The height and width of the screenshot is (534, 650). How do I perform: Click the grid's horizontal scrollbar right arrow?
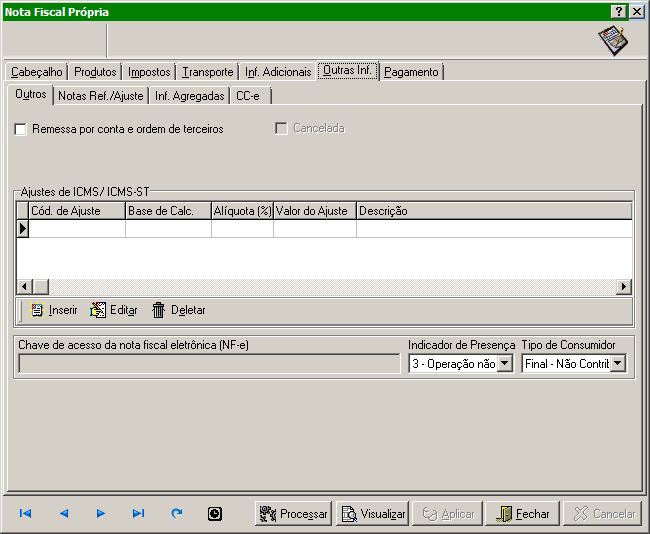pyautogui.click(x=623, y=287)
